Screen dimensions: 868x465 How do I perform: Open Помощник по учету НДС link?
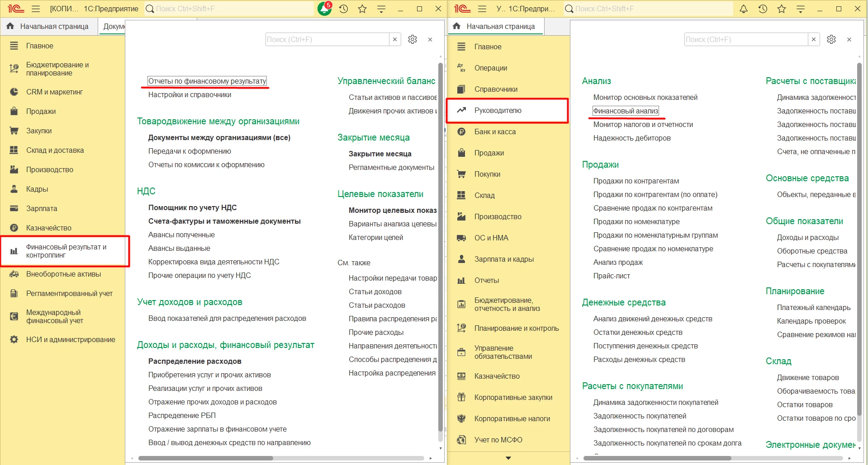pos(192,207)
